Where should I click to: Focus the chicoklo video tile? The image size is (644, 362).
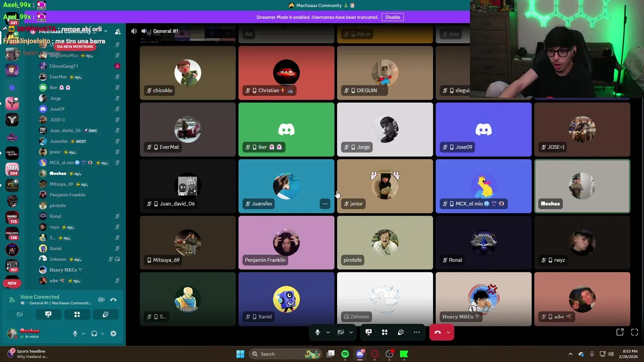tap(188, 73)
